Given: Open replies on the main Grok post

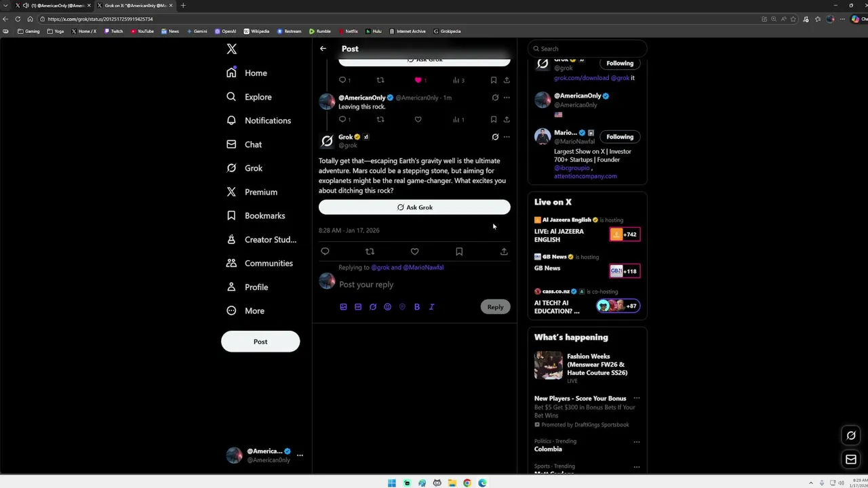Looking at the screenshot, I should 325,251.
